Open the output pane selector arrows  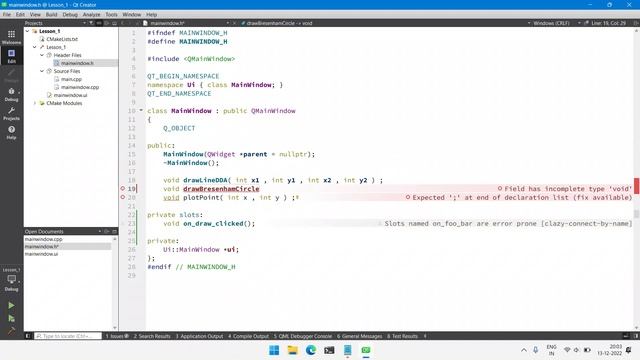click(425, 336)
